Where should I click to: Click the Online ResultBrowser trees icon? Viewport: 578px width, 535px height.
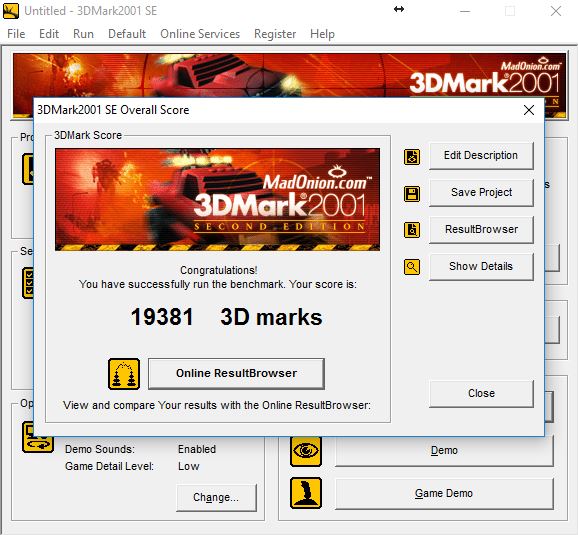[124, 374]
